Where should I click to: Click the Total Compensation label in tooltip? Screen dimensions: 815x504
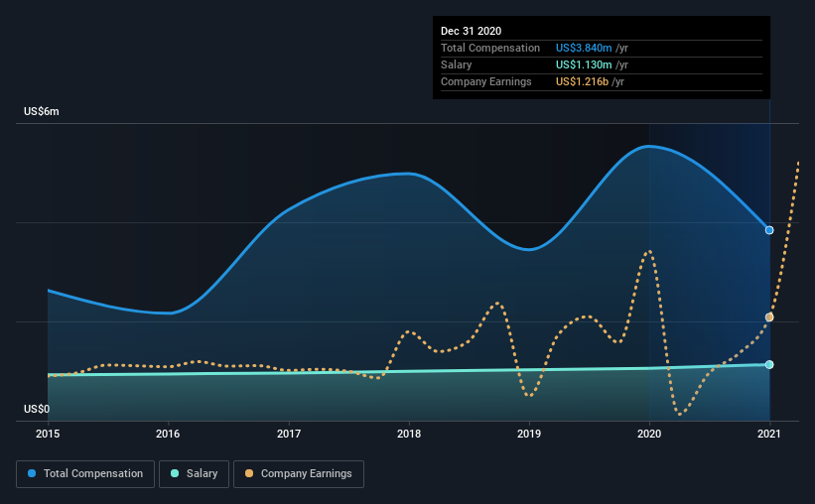pos(490,48)
